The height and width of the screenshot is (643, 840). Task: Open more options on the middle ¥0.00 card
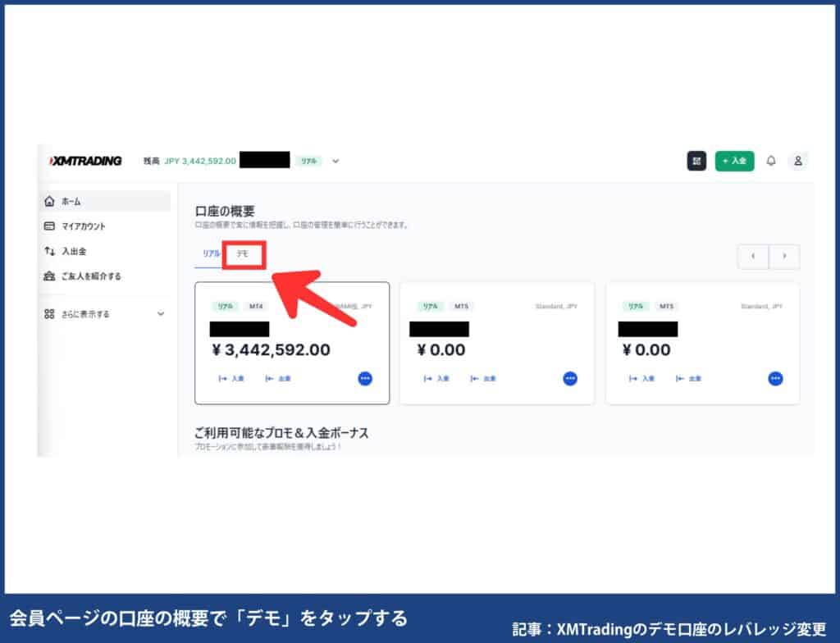(570, 378)
